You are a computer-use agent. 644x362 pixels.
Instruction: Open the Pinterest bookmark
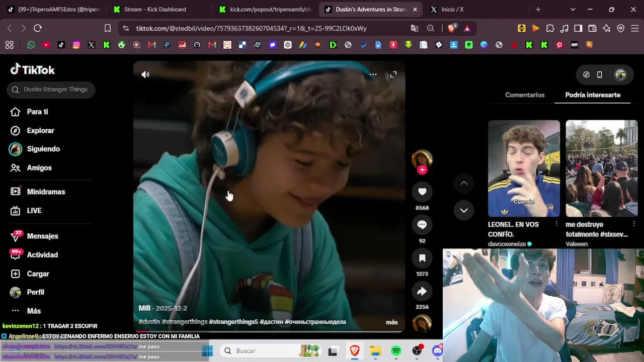pyautogui.click(x=559, y=45)
